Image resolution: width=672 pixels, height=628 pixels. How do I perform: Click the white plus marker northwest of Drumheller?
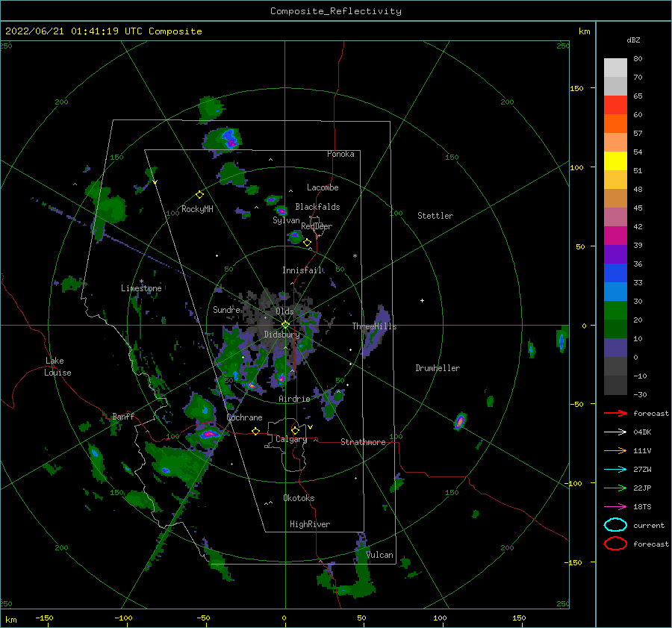click(422, 300)
